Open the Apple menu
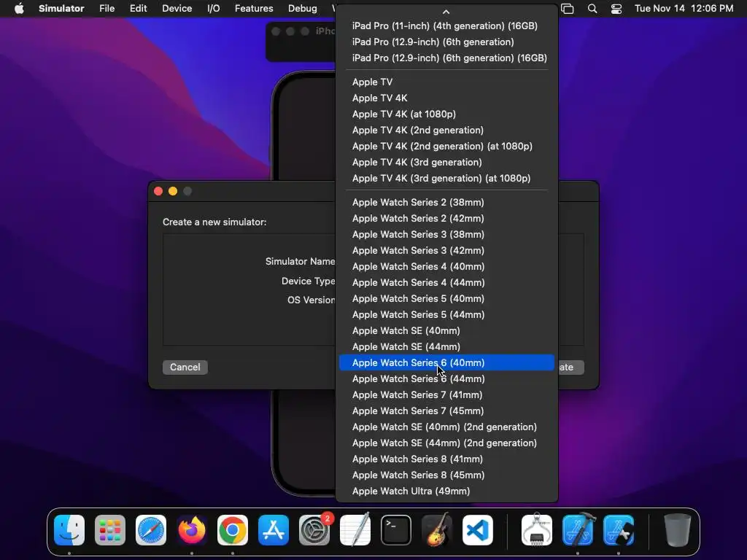Screen dimensions: 747x560 (x=19, y=8)
